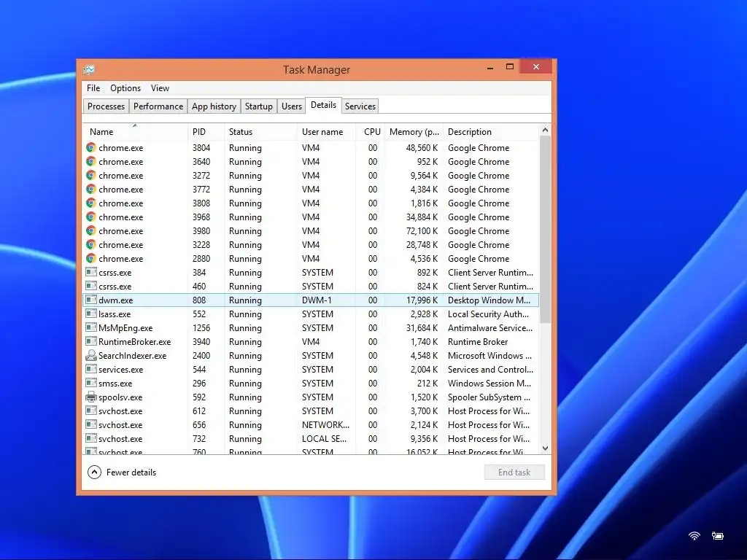
Task: Select memory value 212 K
Action: (x=427, y=384)
